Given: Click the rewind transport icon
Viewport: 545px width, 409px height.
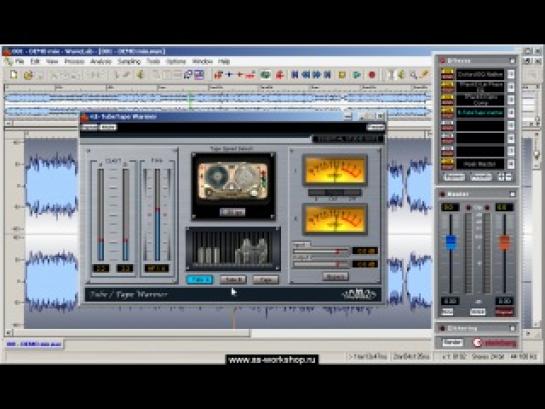Looking at the screenshot, I should (x=306, y=74).
